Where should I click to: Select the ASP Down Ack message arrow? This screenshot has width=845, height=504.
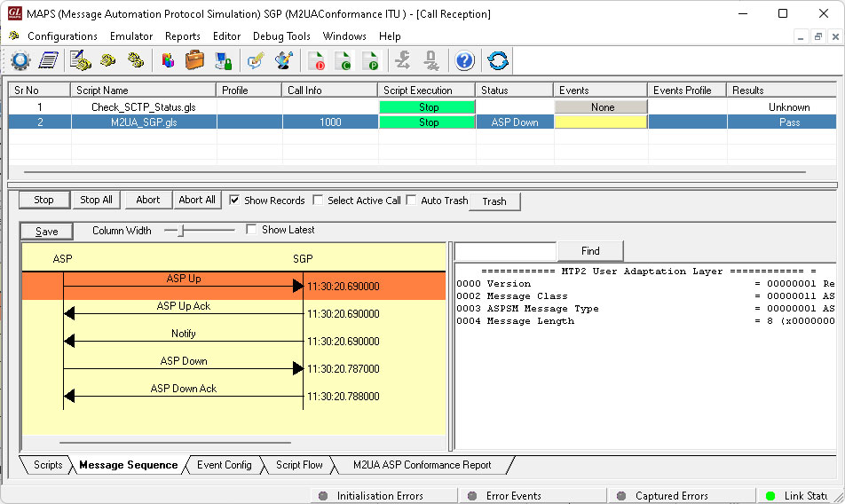[183, 395]
